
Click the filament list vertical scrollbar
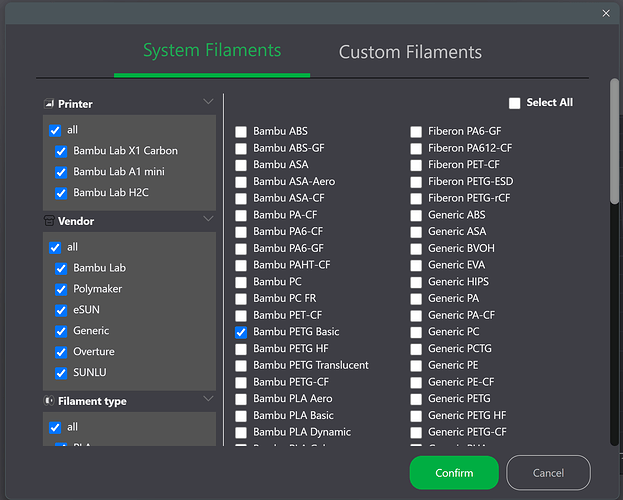tap(614, 141)
